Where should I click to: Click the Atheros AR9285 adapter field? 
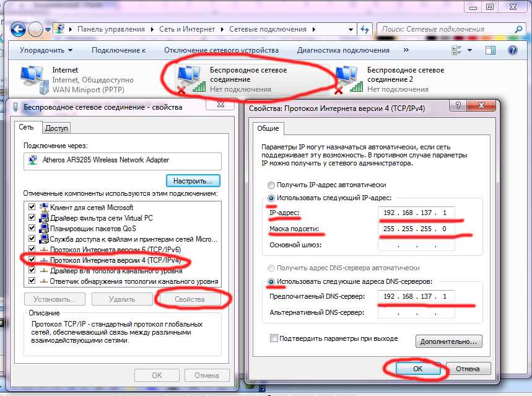tap(123, 160)
